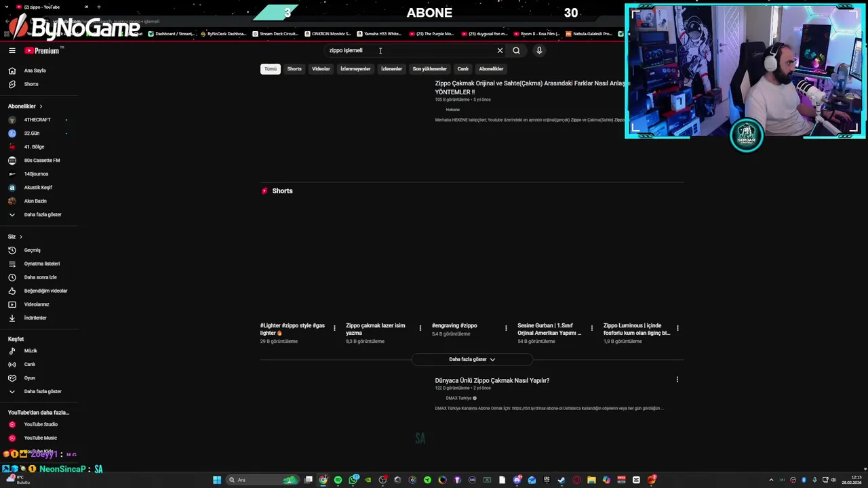Open clock and date in system tray
868x488 pixels.
[852, 480]
